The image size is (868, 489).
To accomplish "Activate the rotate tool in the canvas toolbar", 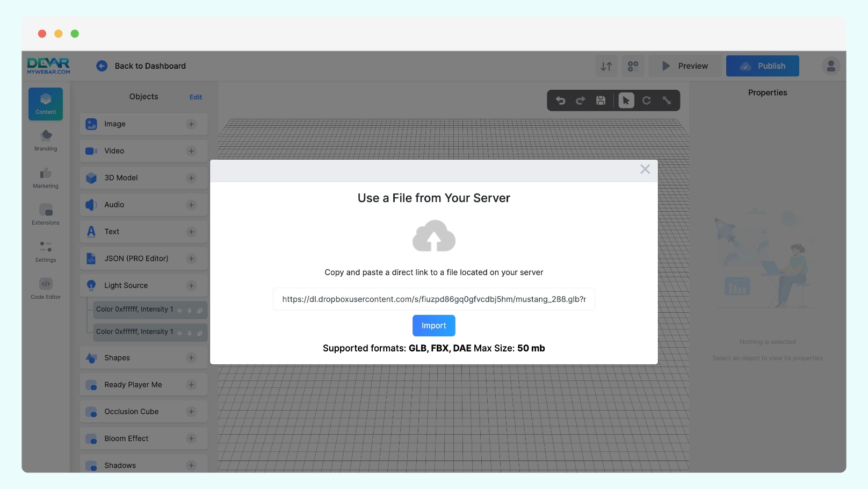I will coord(647,100).
